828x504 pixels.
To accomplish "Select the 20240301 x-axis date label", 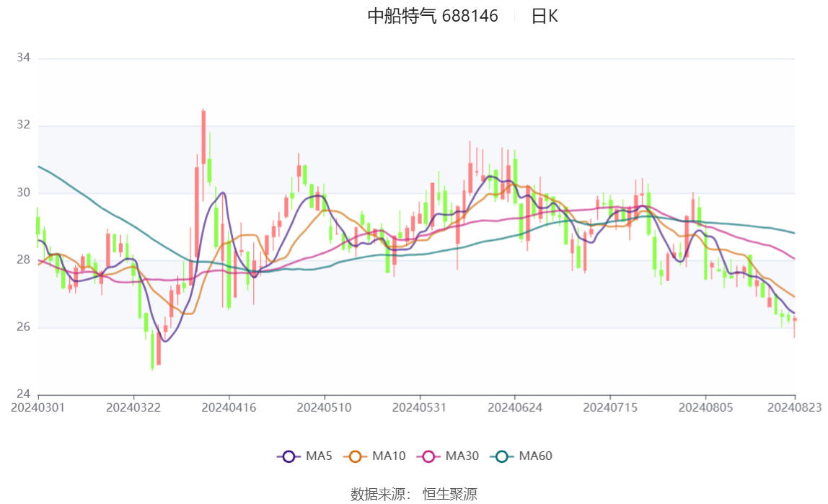I will 38,407.
